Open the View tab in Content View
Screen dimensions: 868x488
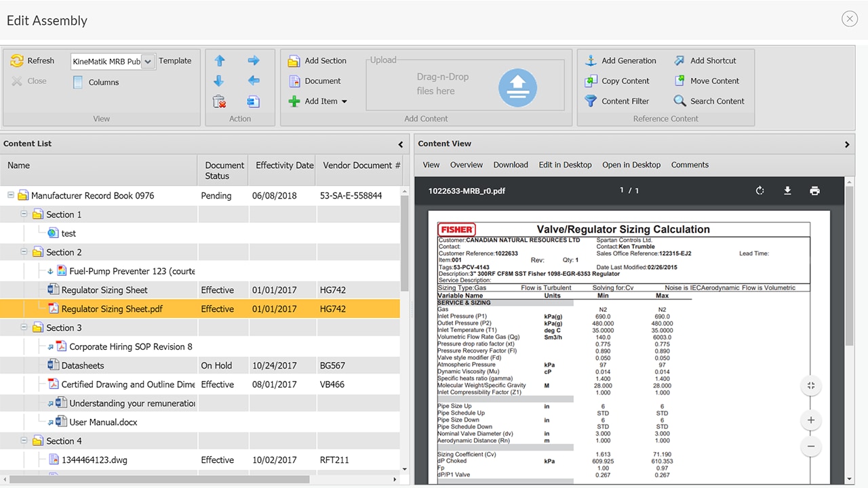431,165
